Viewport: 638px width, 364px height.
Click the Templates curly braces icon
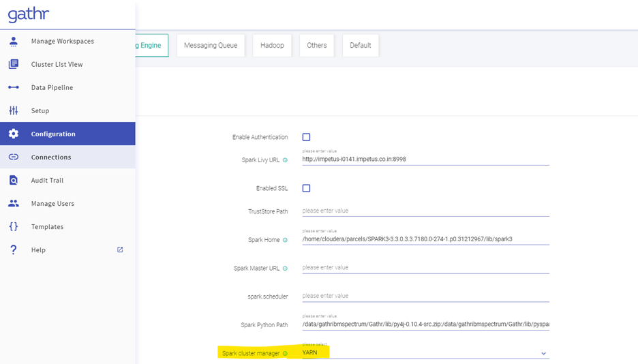coord(14,226)
